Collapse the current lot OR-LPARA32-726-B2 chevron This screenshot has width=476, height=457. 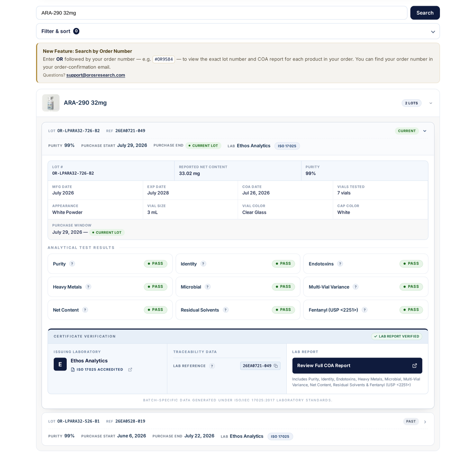pyautogui.click(x=425, y=131)
